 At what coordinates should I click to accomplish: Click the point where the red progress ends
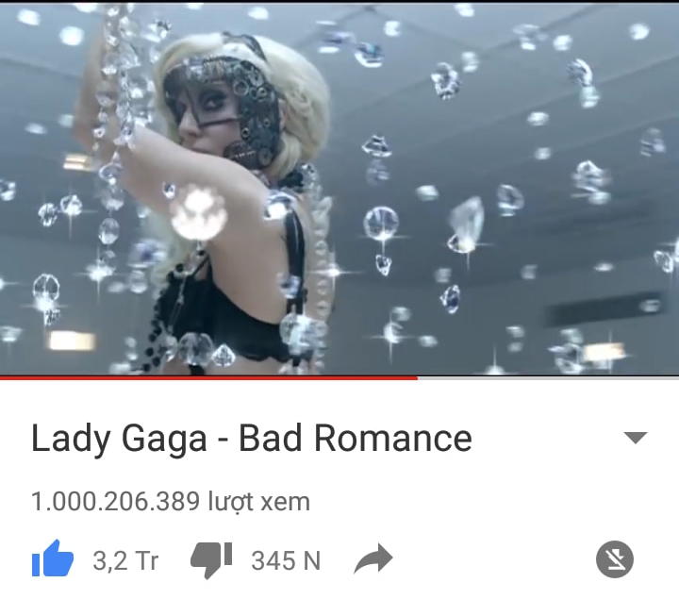[x=418, y=378]
